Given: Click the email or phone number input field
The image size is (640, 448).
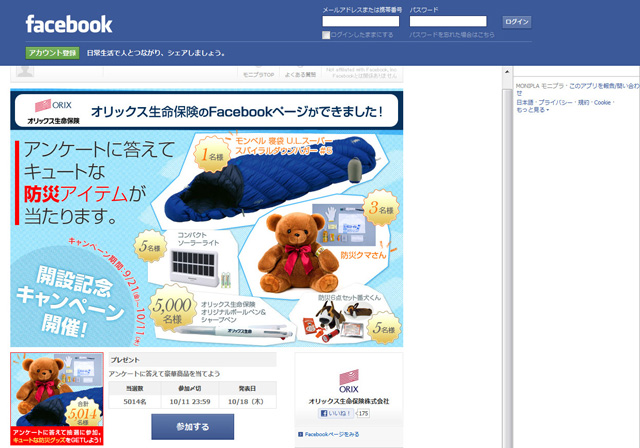Looking at the screenshot, I should click(360, 21).
